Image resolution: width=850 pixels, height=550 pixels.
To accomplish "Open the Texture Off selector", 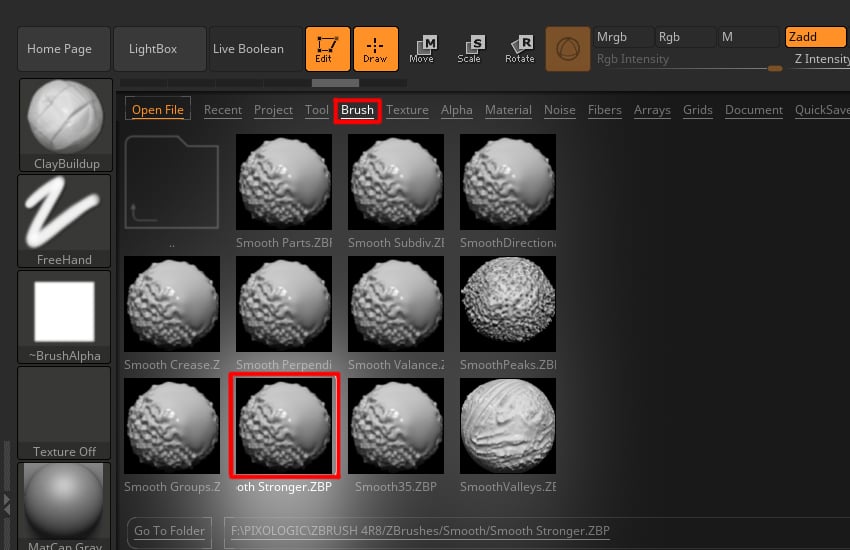I will pos(65,413).
